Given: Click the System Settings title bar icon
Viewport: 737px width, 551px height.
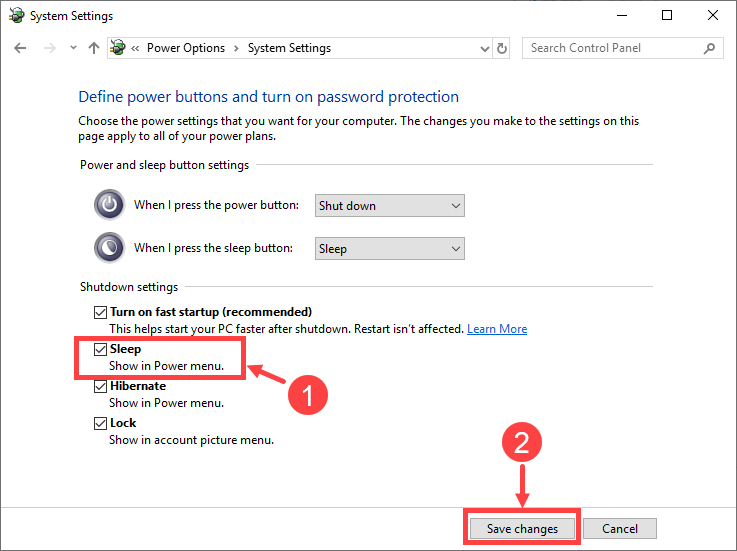Looking at the screenshot, I should coord(16,15).
